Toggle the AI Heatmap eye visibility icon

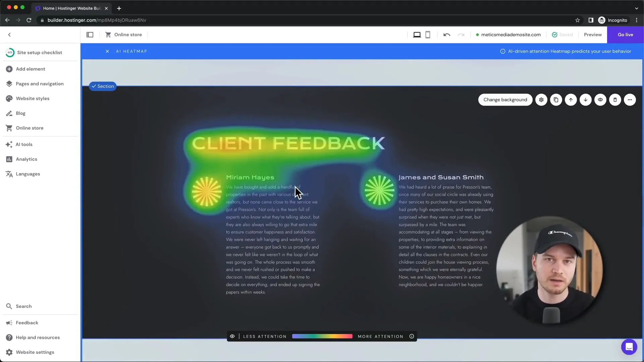tap(232, 337)
